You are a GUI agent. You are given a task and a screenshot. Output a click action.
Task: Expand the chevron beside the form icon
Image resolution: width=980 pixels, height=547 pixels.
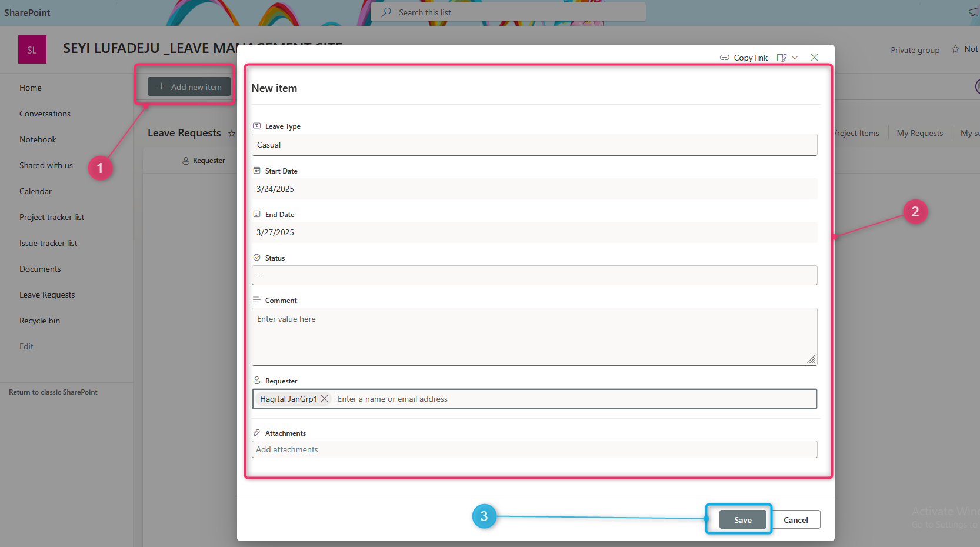point(795,58)
